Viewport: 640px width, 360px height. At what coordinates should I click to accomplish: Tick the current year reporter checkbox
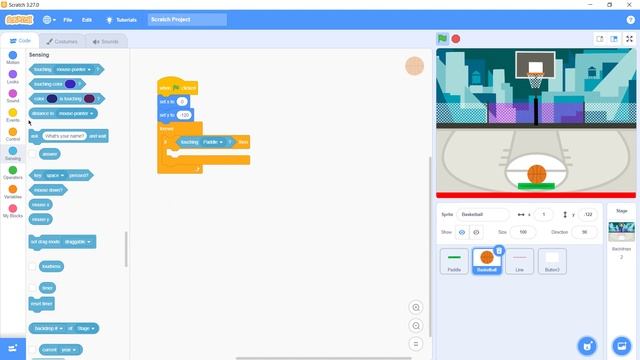click(33, 350)
